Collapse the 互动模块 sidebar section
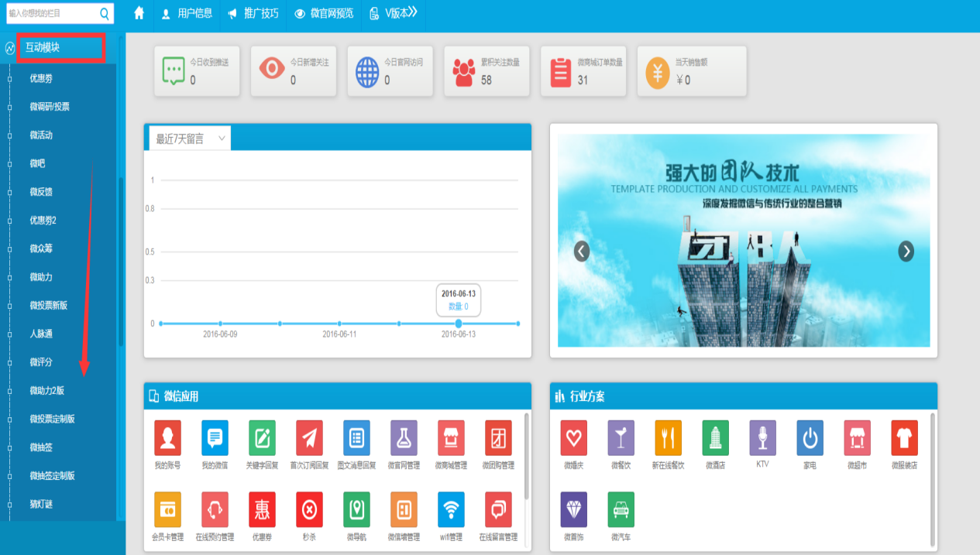 pyautogui.click(x=62, y=48)
